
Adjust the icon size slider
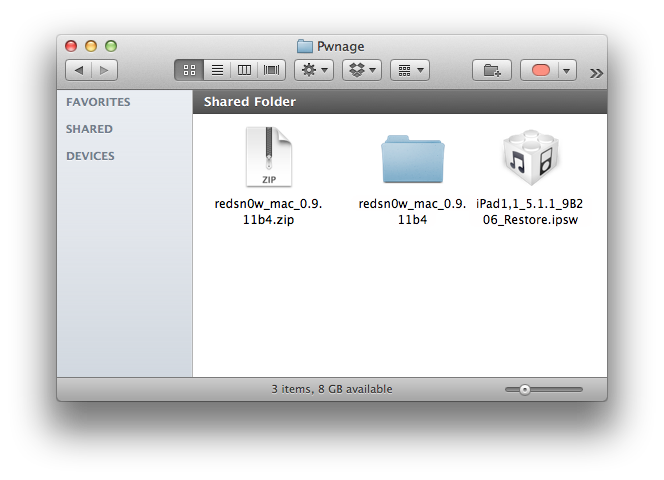coord(525,389)
